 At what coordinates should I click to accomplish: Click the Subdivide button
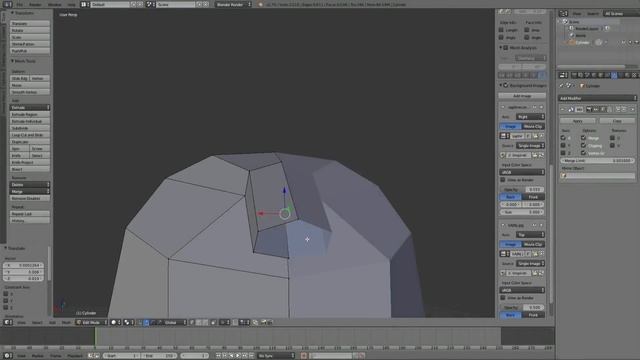pyautogui.click(x=30, y=128)
